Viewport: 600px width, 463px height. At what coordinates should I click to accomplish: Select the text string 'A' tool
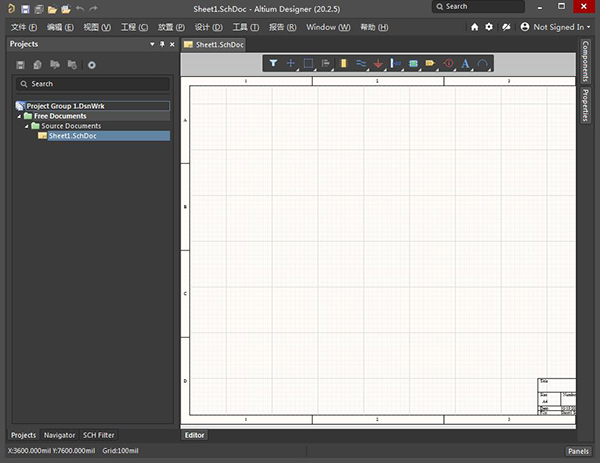pos(465,63)
